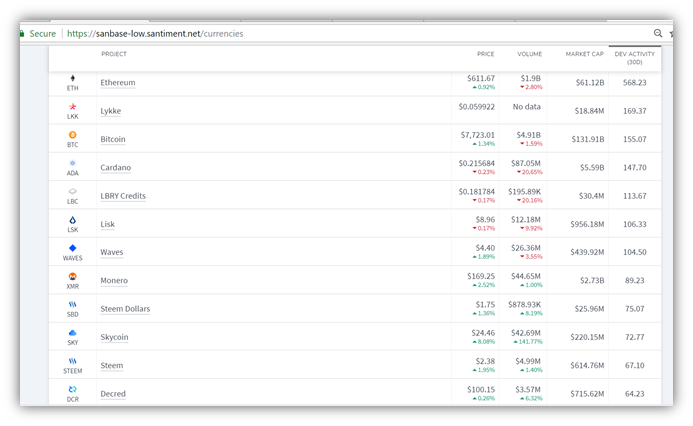Click the Ethereum coin icon
Image resolution: width=693 pixels, height=426 pixels.
73,78
